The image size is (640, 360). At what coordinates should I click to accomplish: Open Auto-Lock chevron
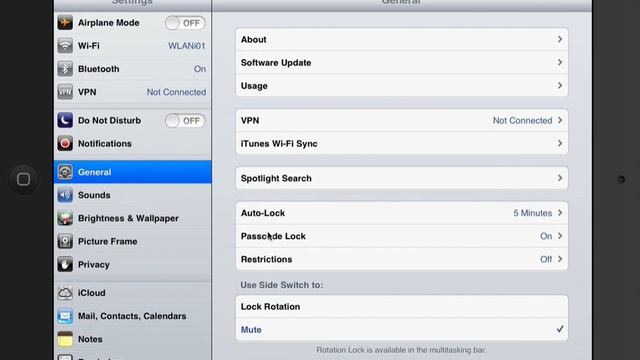coord(560,213)
